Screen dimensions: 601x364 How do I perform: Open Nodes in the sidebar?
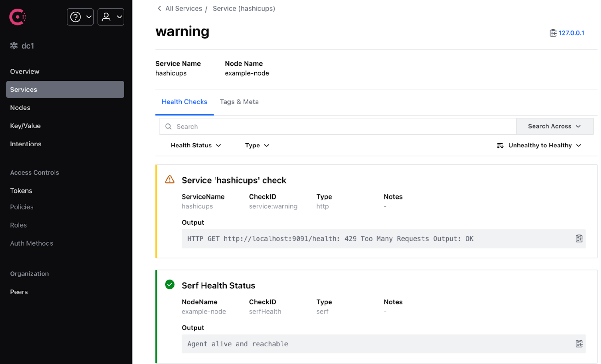20,108
